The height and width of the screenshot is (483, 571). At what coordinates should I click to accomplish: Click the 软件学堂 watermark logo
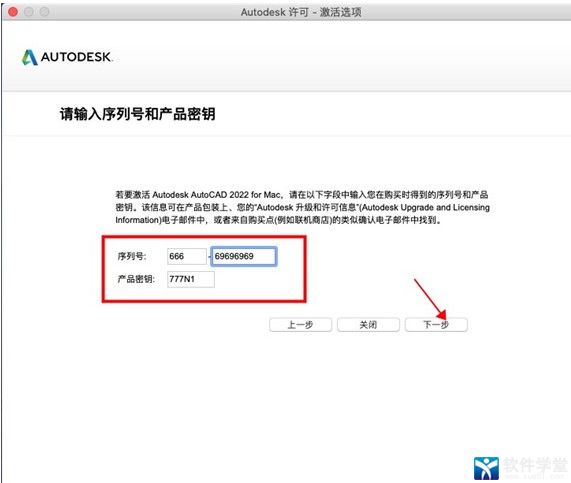pos(486,468)
